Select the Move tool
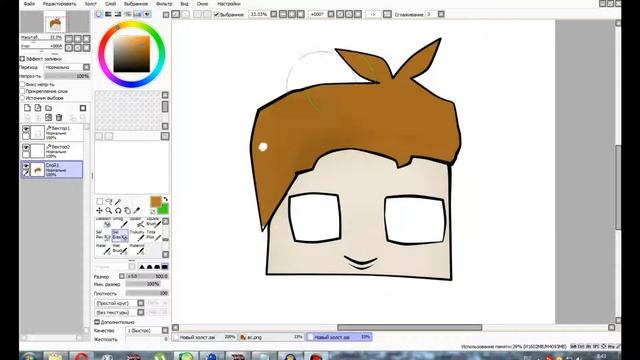 [x=99, y=211]
